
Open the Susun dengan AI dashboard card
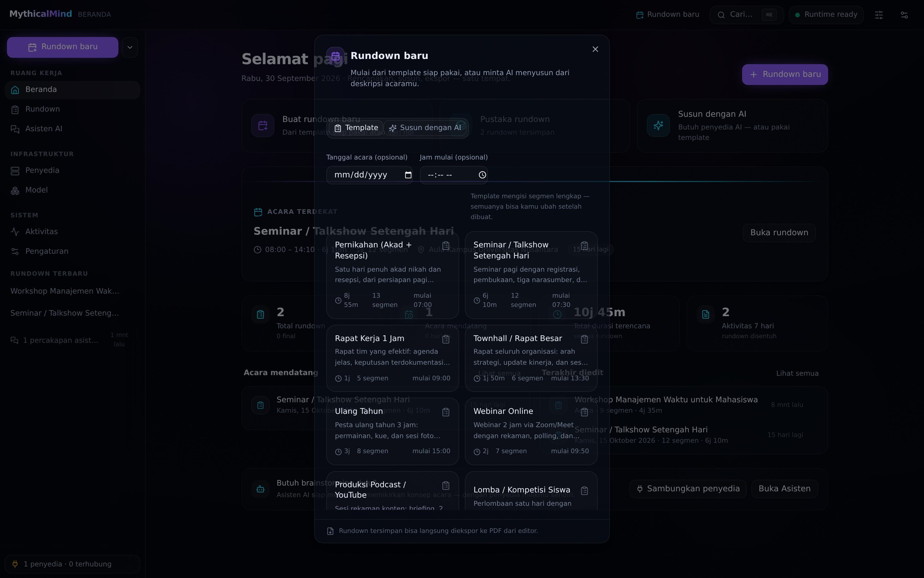click(x=732, y=126)
